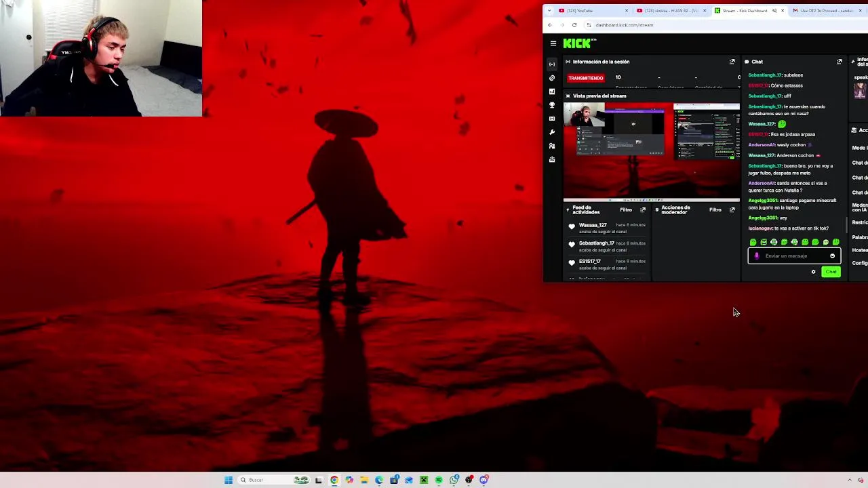Open the Stream section in Kick sidebar
The height and width of the screenshot is (488, 868).
tap(552, 64)
